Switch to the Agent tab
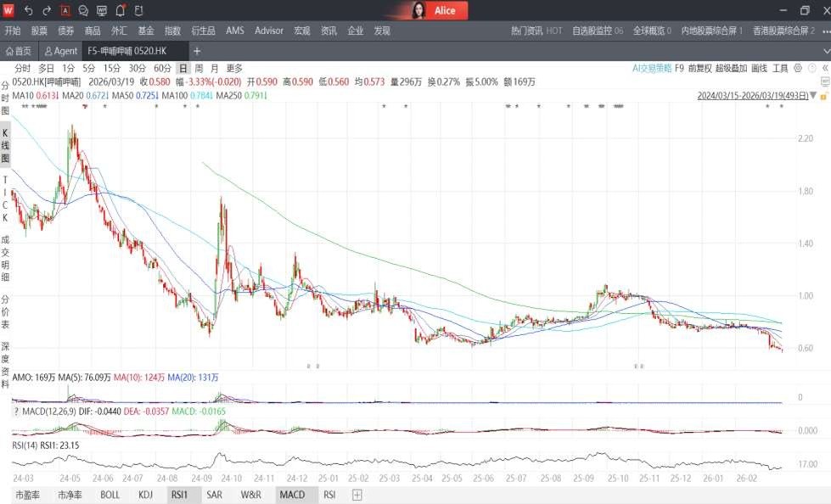The width and height of the screenshot is (831, 504). click(61, 52)
